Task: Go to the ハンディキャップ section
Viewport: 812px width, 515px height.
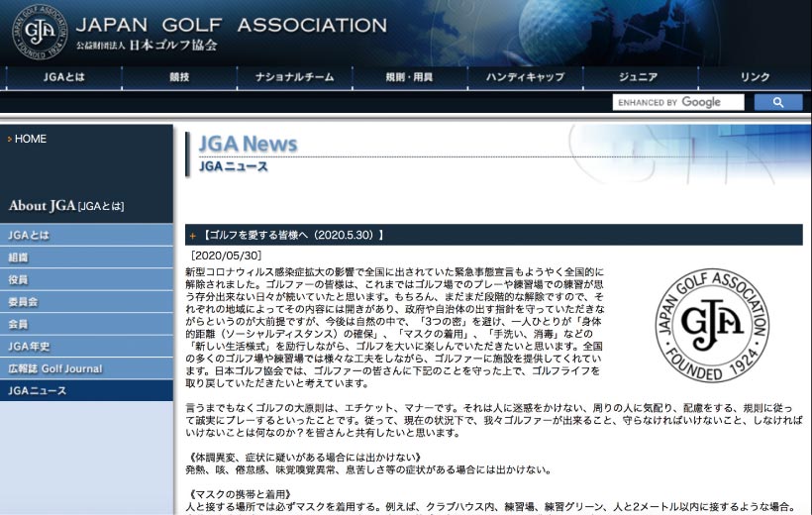Action: (x=525, y=77)
